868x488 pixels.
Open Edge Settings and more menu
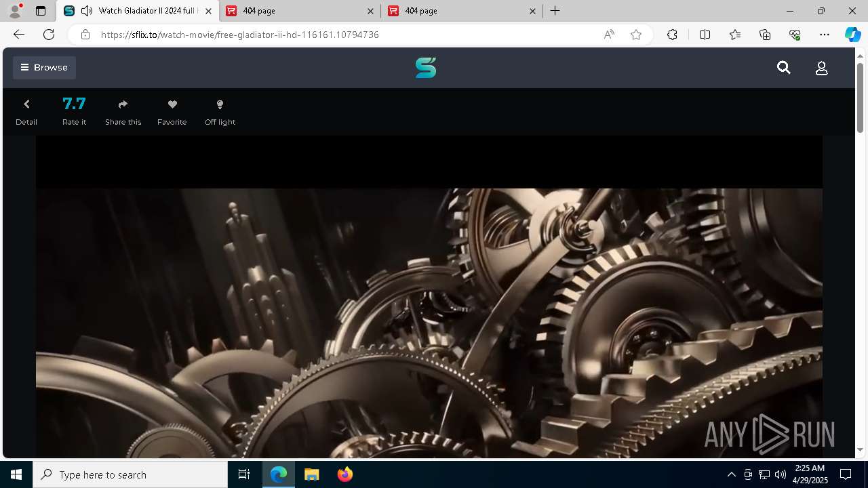click(825, 35)
